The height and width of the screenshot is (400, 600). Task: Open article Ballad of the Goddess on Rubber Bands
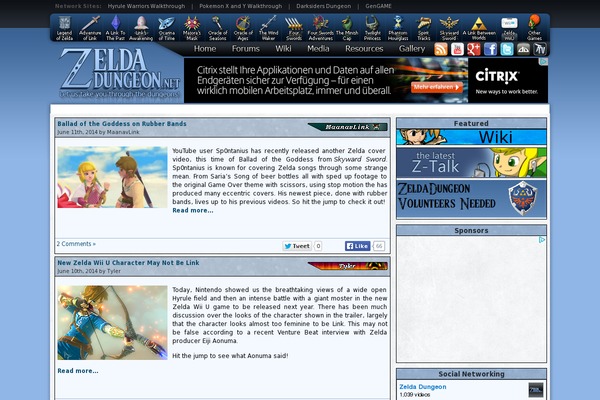coord(122,124)
